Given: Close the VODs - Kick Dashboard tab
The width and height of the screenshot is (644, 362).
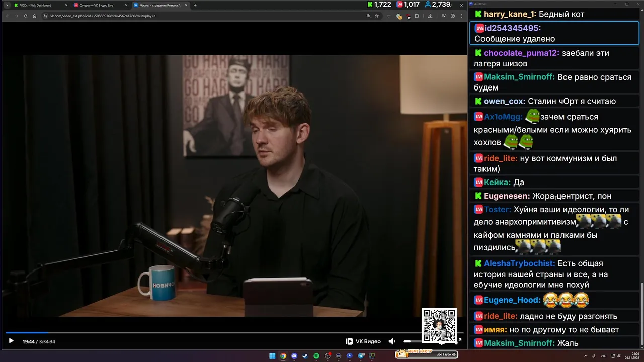Looking at the screenshot, I should click(x=66, y=5).
